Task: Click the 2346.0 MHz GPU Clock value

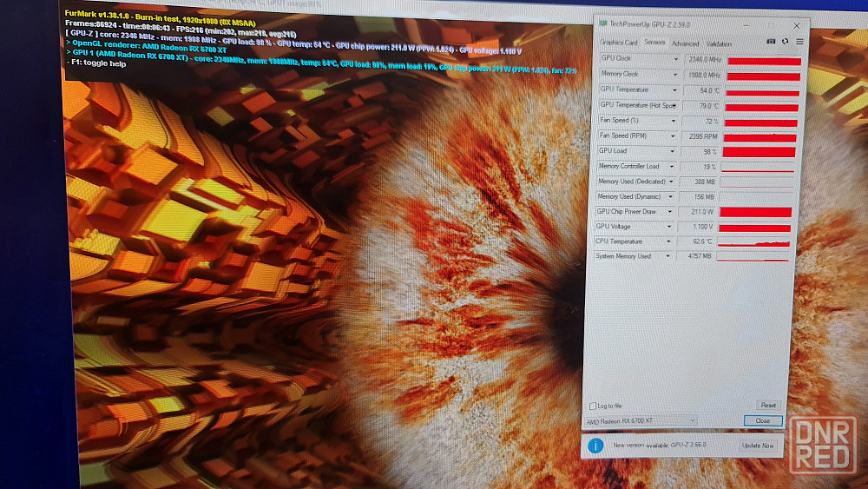Action: tap(704, 60)
